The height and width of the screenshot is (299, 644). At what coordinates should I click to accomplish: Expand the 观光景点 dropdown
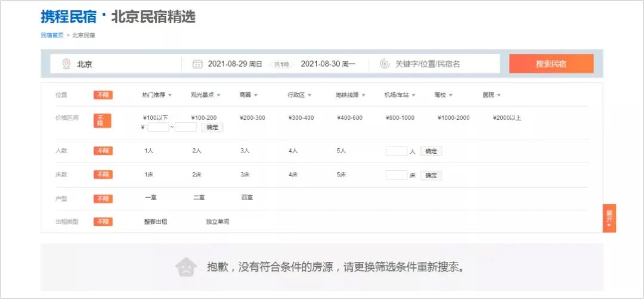tap(205, 95)
